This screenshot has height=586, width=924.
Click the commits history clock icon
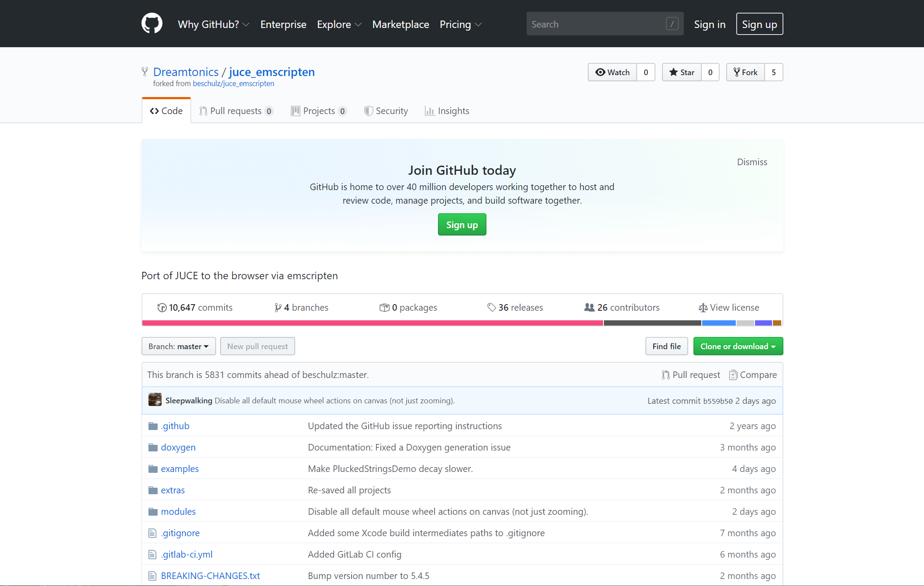pyautogui.click(x=162, y=308)
